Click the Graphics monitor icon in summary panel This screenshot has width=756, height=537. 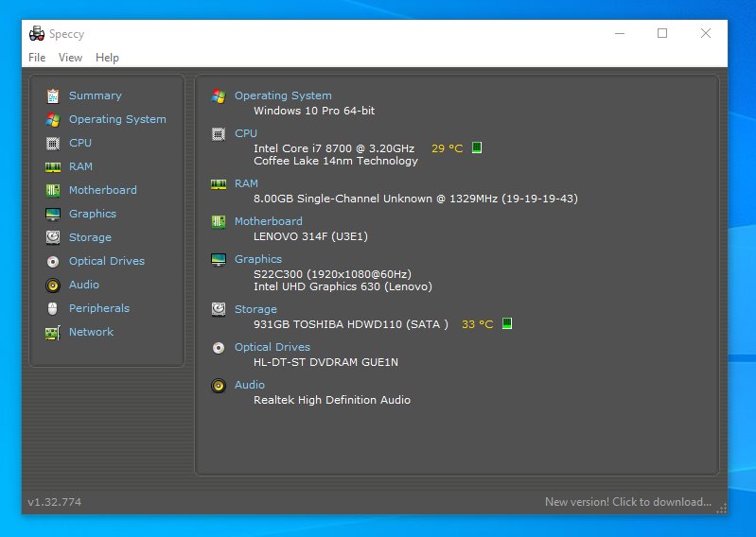pos(219,260)
